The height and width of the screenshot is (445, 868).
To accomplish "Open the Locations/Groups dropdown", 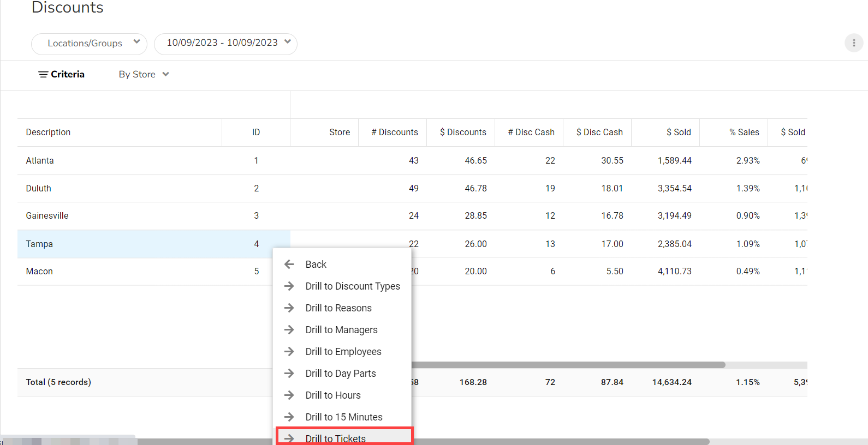I will pos(89,44).
